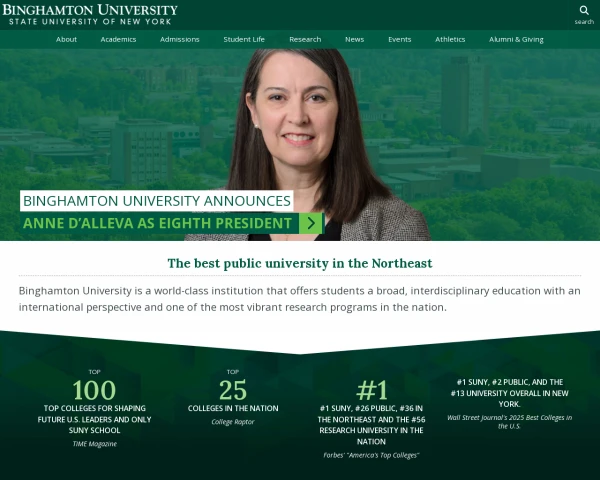600x480 pixels.
Task: Click the green arrow next to Eighth President
Action: point(310,223)
